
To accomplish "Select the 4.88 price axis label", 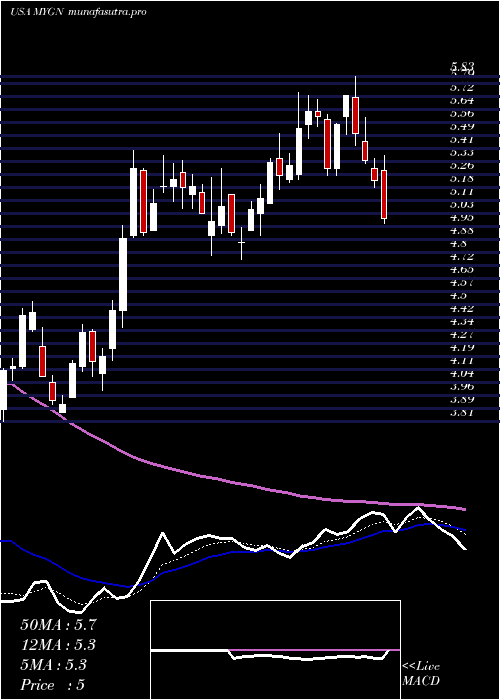I will [462, 231].
